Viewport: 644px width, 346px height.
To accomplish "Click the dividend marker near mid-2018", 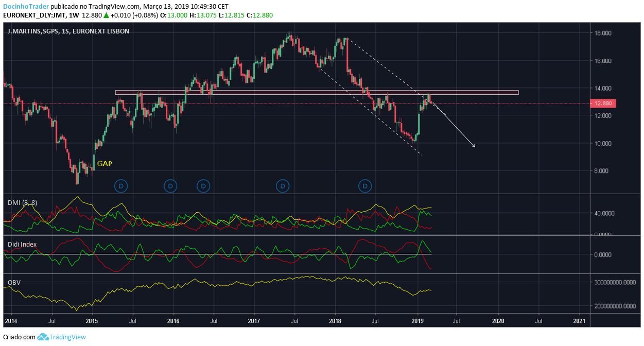I will [365, 185].
